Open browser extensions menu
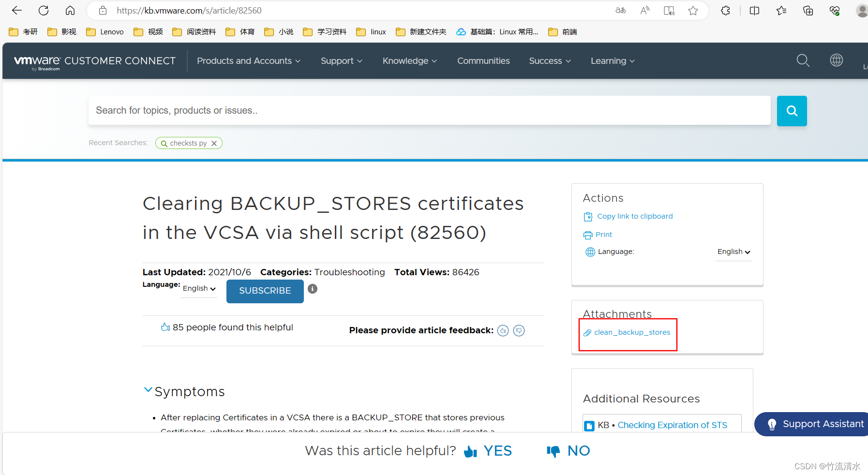 tap(725, 10)
